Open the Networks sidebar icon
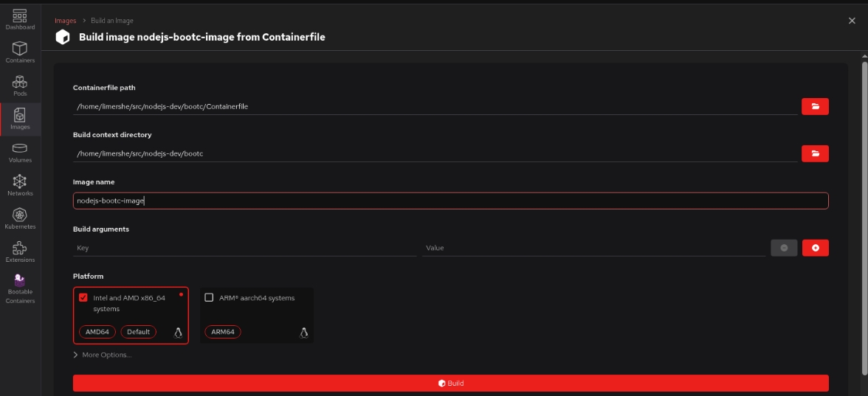 point(20,184)
